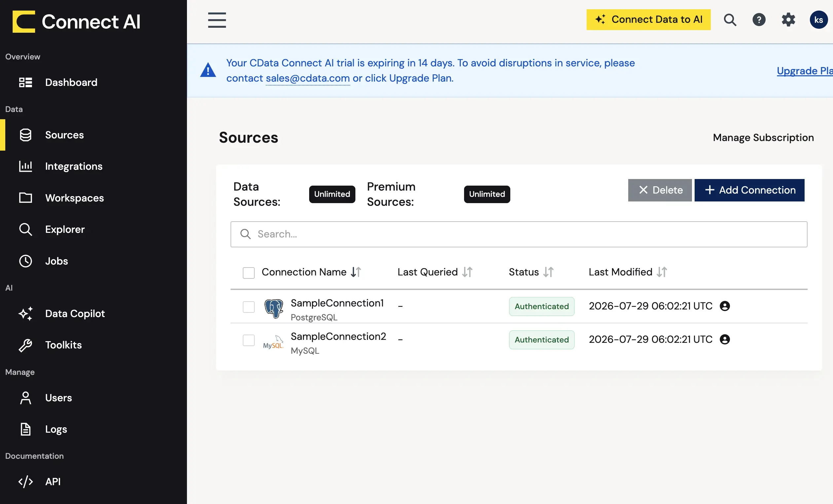The image size is (833, 504).
Task: Toggle the hamburger sidebar menu icon
Action: click(217, 20)
